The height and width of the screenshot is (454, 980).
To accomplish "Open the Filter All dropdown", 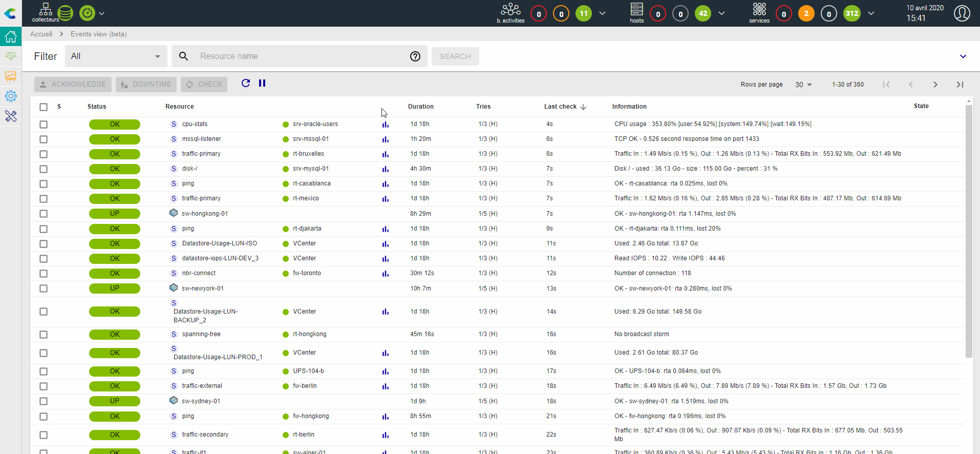I will (116, 56).
